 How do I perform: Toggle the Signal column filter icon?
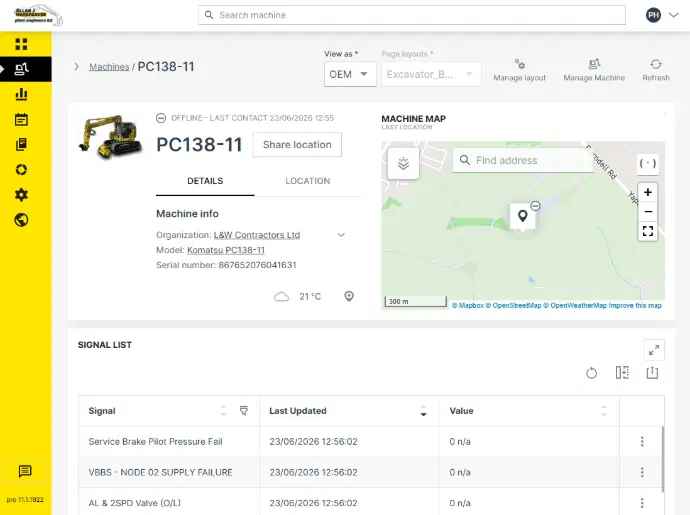click(x=244, y=411)
